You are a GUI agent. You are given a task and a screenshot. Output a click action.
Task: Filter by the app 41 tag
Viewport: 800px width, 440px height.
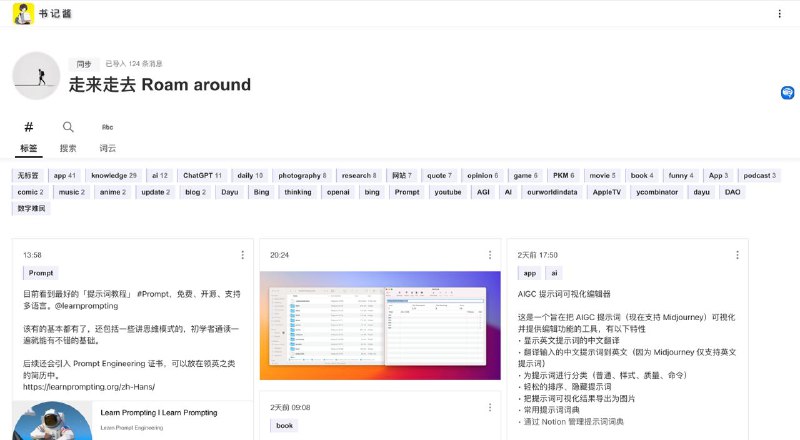pyautogui.click(x=64, y=176)
